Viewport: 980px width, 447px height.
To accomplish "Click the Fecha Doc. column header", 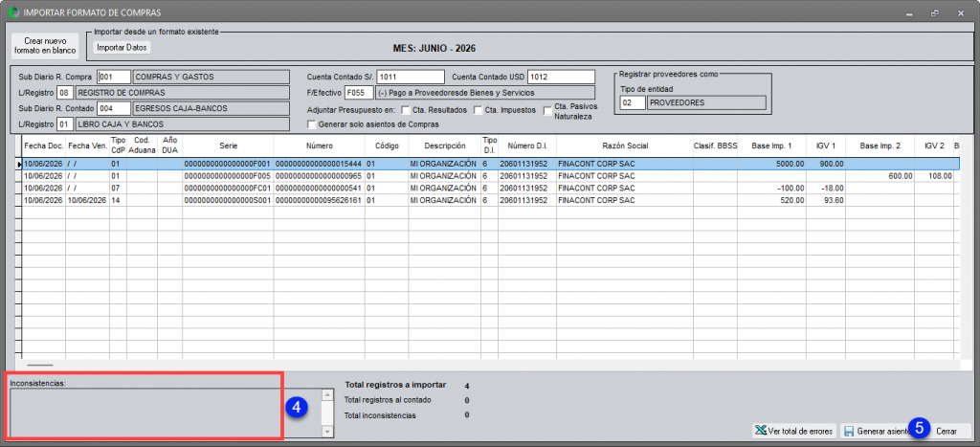I will click(x=43, y=145).
